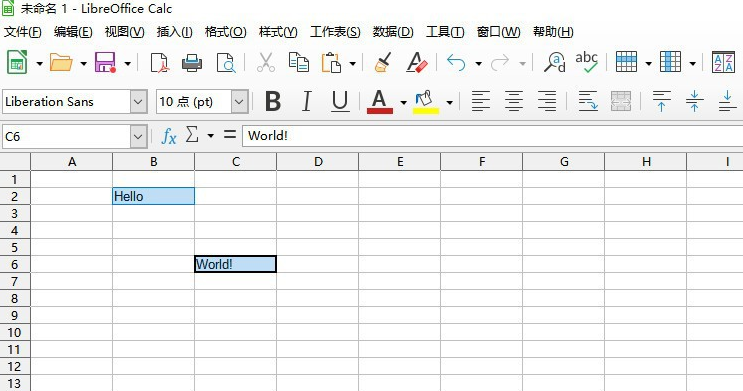Export directly as PDF
Screen dimensions: 743x391
click(159, 63)
